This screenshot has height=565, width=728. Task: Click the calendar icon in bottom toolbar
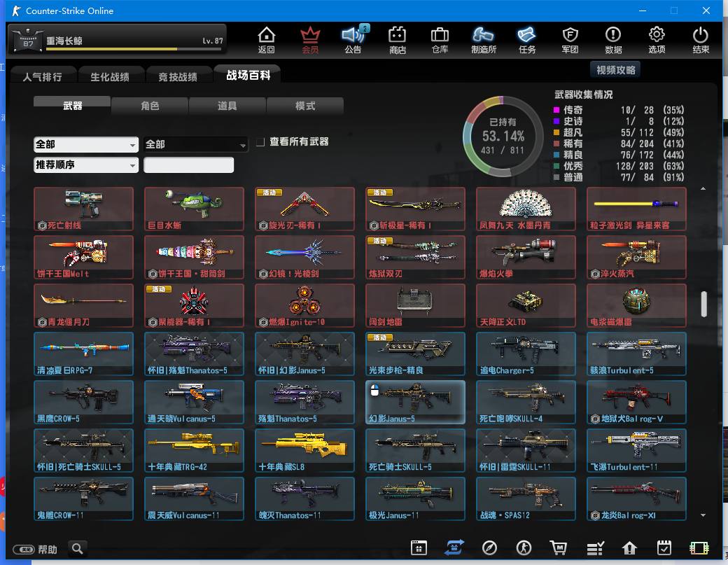point(419,547)
